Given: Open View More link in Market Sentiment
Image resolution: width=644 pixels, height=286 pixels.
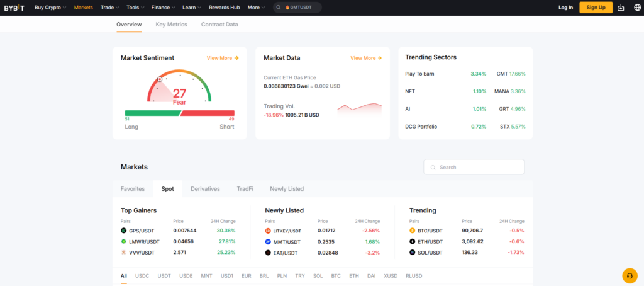Looking at the screenshot, I should (x=223, y=58).
